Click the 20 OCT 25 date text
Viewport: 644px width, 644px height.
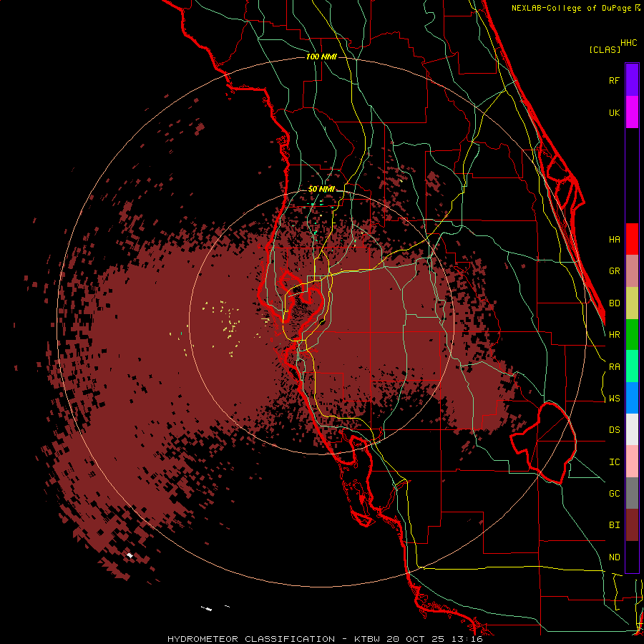pos(414,639)
